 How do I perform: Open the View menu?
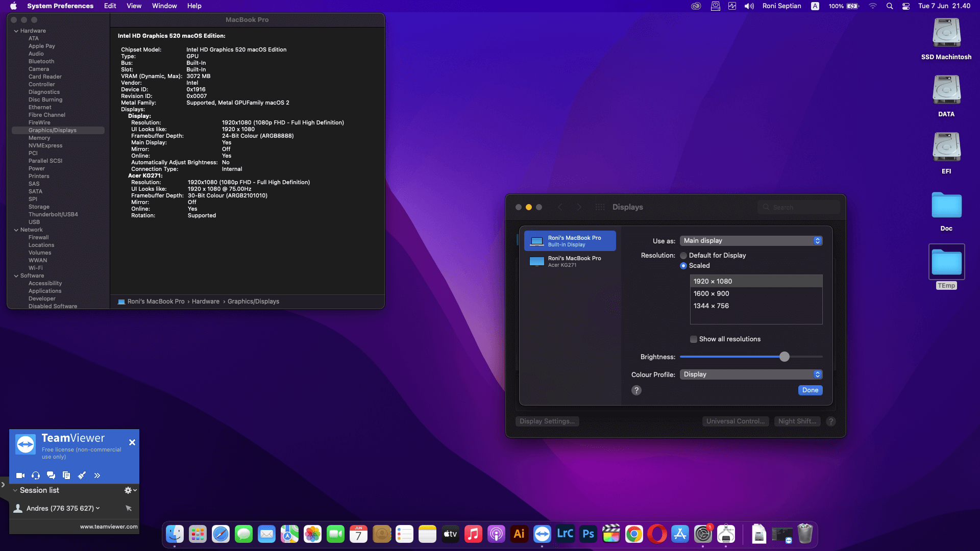pos(134,6)
